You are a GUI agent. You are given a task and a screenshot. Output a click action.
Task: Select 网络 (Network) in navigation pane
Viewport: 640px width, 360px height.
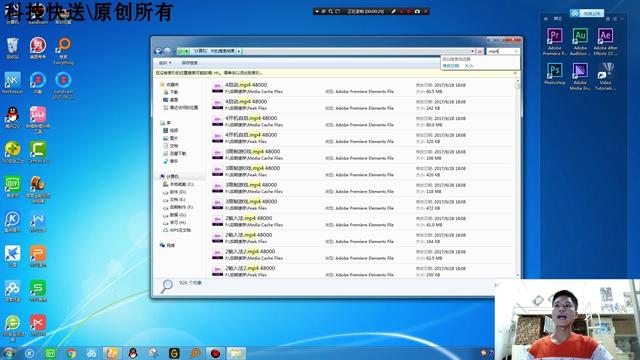coord(167,245)
